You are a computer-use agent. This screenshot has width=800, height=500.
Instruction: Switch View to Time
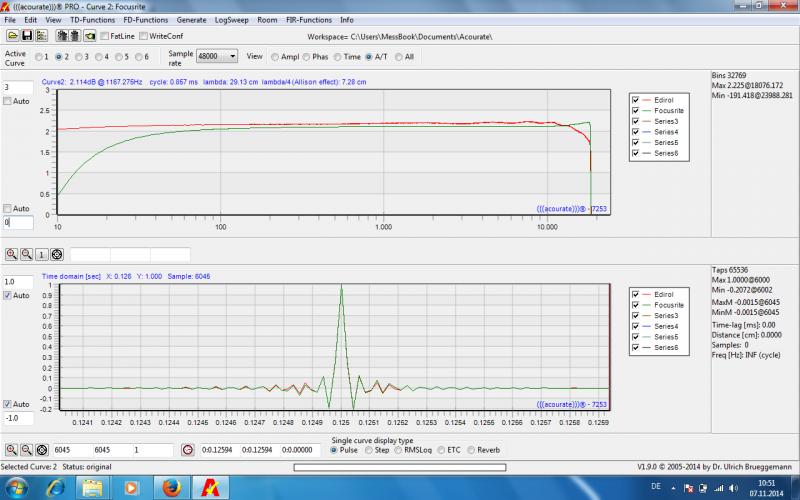[337, 57]
